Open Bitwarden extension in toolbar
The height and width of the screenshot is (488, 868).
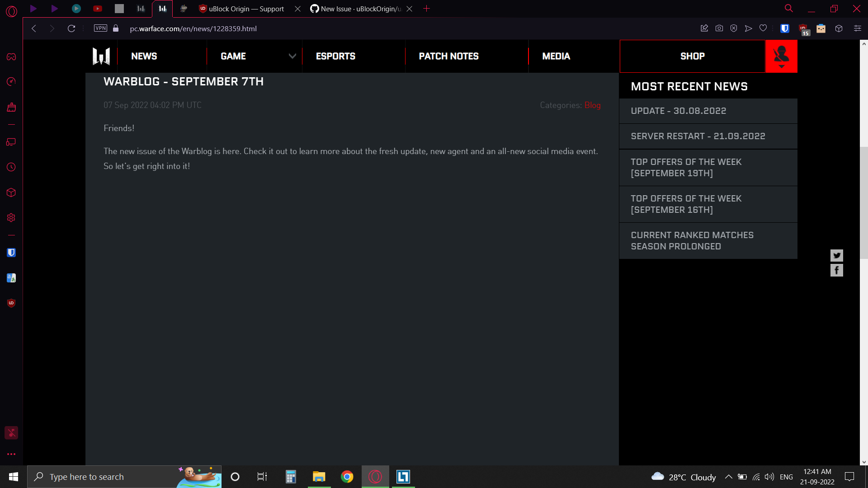click(785, 28)
